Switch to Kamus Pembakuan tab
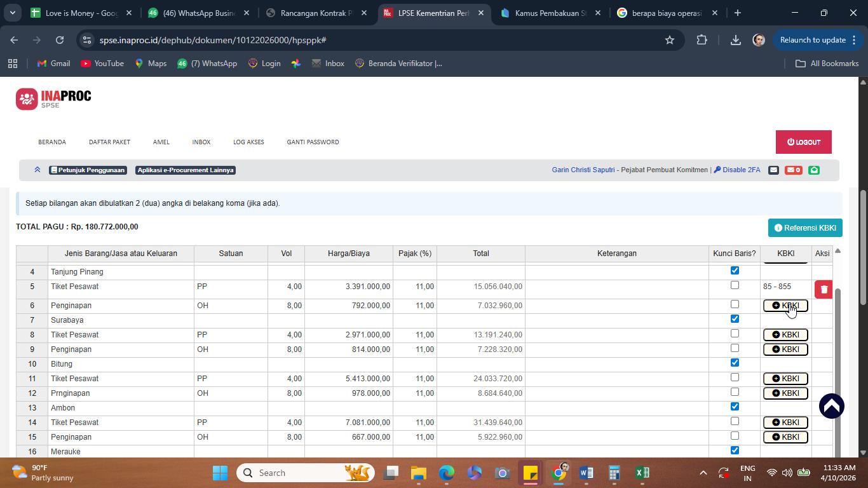 click(x=550, y=13)
